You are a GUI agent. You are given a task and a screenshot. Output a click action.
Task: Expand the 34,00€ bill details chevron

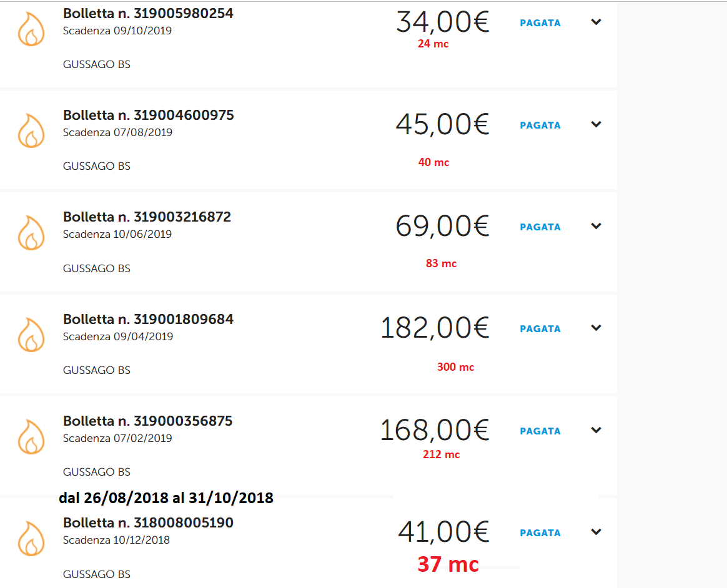[596, 22]
